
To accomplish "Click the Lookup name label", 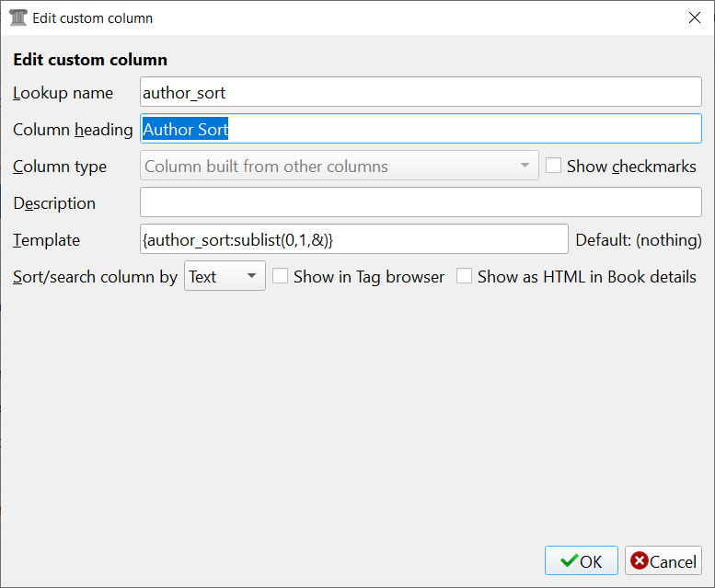I will click(63, 93).
